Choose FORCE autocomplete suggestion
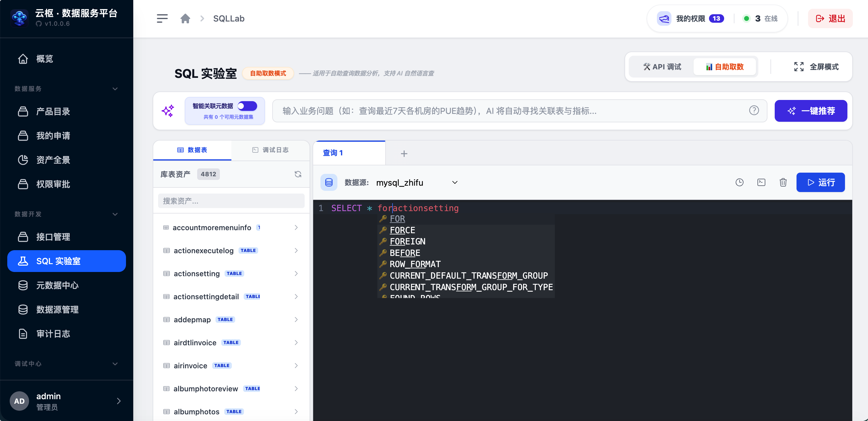The image size is (868, 421). tap(466, 230)
